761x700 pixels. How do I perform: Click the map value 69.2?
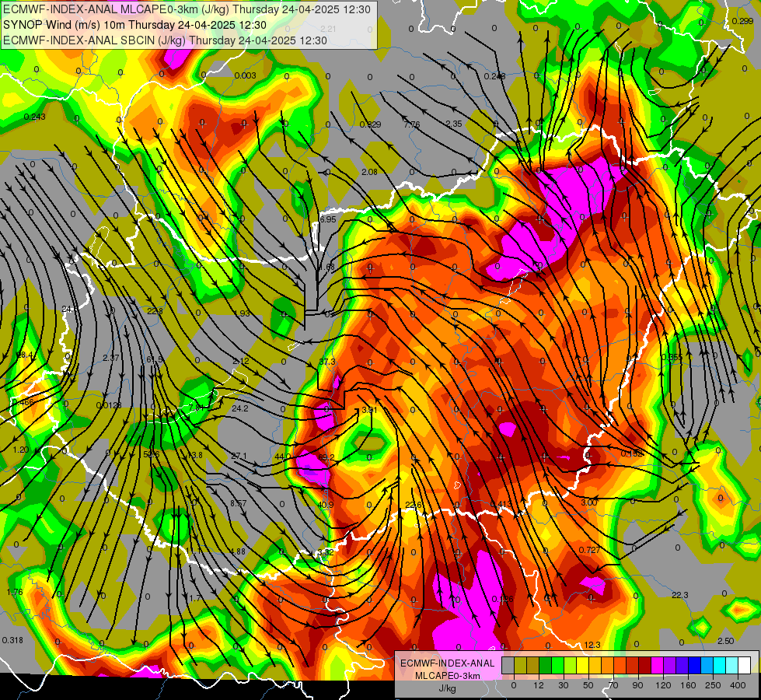[326, 457]
